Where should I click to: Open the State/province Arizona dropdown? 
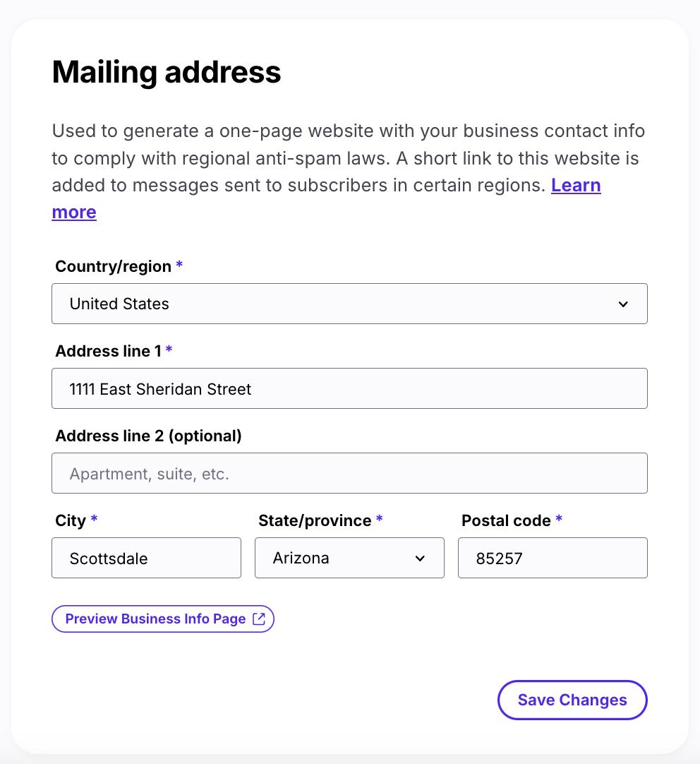click(x=349, y=558)
